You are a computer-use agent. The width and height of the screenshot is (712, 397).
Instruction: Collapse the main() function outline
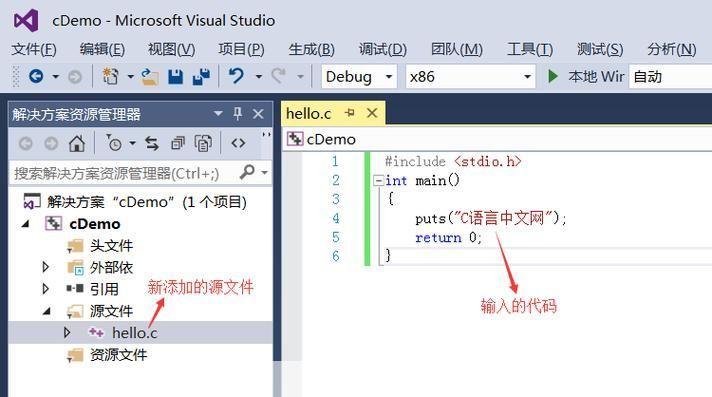pyautogui.click(x=378, y=181)
